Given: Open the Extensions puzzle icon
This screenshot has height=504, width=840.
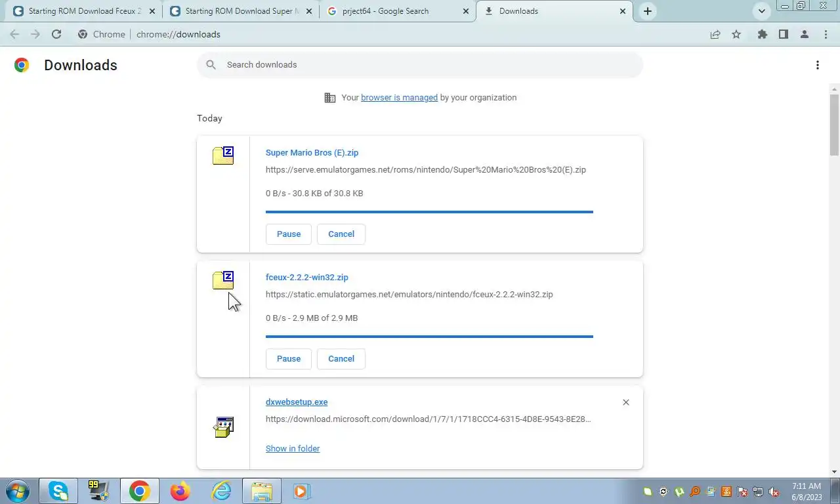Looking at the screenshot, I should pos(762,34).
